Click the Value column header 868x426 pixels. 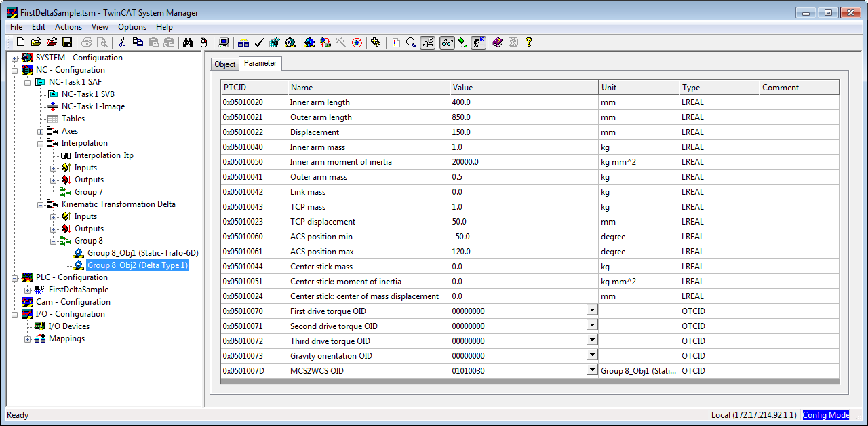click(x=524, y=88)
